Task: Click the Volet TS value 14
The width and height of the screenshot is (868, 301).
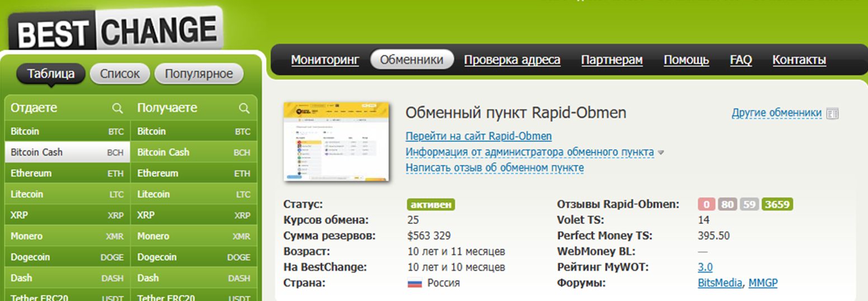Action: tap(704, 220)
